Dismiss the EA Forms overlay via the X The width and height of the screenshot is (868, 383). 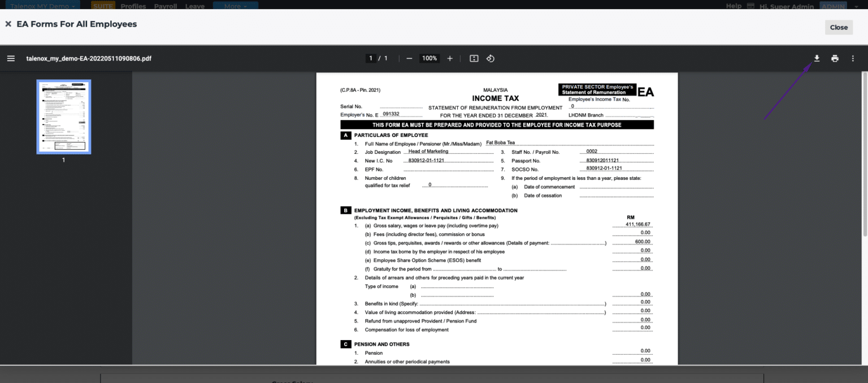click(x=7, y=24)
